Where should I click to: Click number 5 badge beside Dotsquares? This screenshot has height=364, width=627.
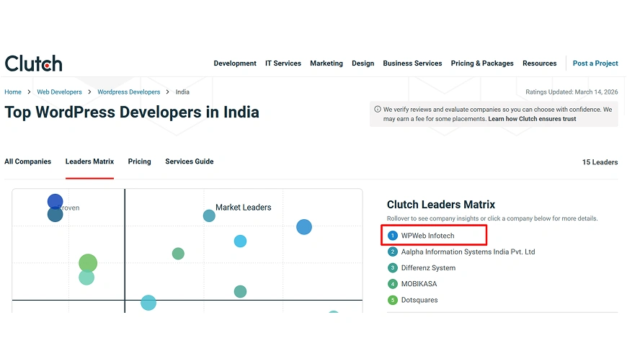click(x=393, y=300)
